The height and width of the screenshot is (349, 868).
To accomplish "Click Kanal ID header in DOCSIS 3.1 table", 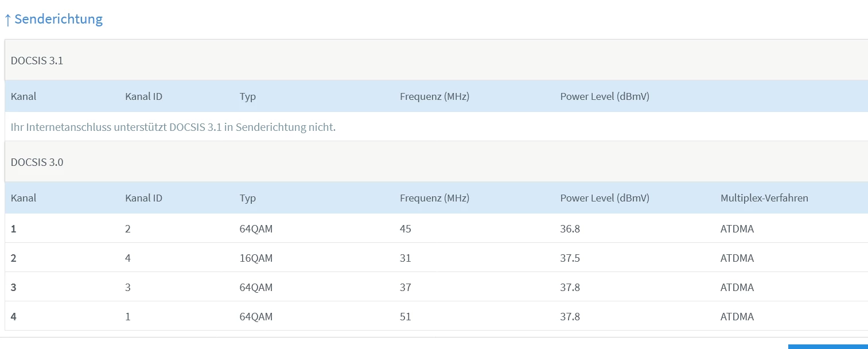I will (143, 96).
